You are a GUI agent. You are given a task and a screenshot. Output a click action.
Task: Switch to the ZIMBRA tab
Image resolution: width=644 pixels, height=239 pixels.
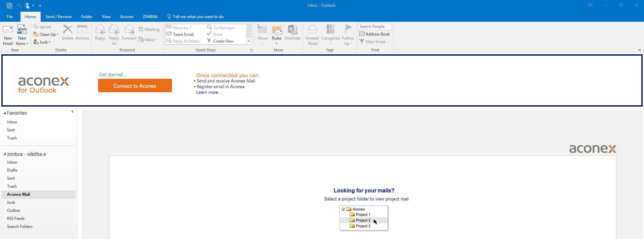coord(150,17)
